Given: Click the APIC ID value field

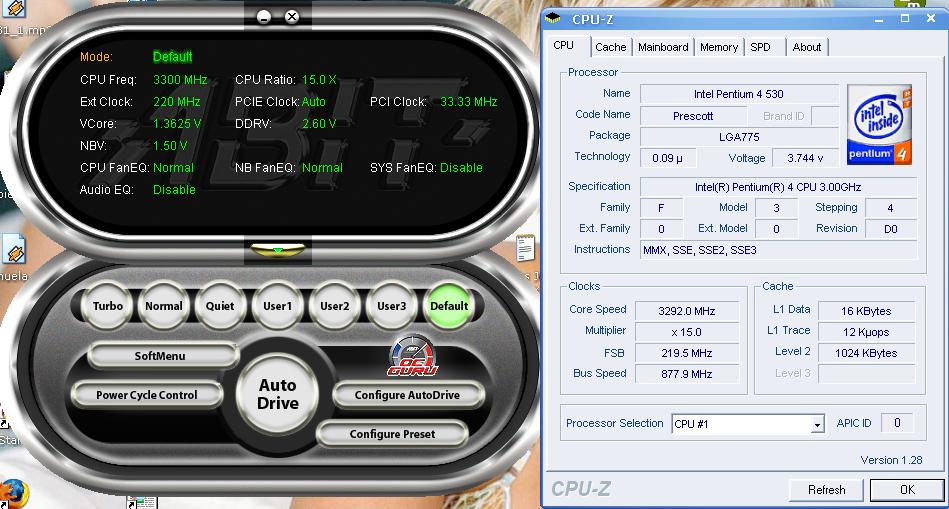Looking at the screenshot, I should click(897, 423).
